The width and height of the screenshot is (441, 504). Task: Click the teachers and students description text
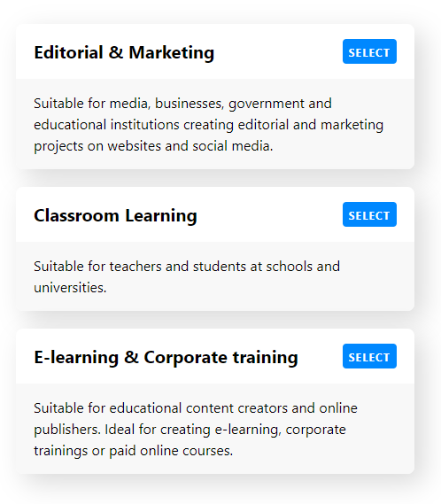tap(187, 276)
